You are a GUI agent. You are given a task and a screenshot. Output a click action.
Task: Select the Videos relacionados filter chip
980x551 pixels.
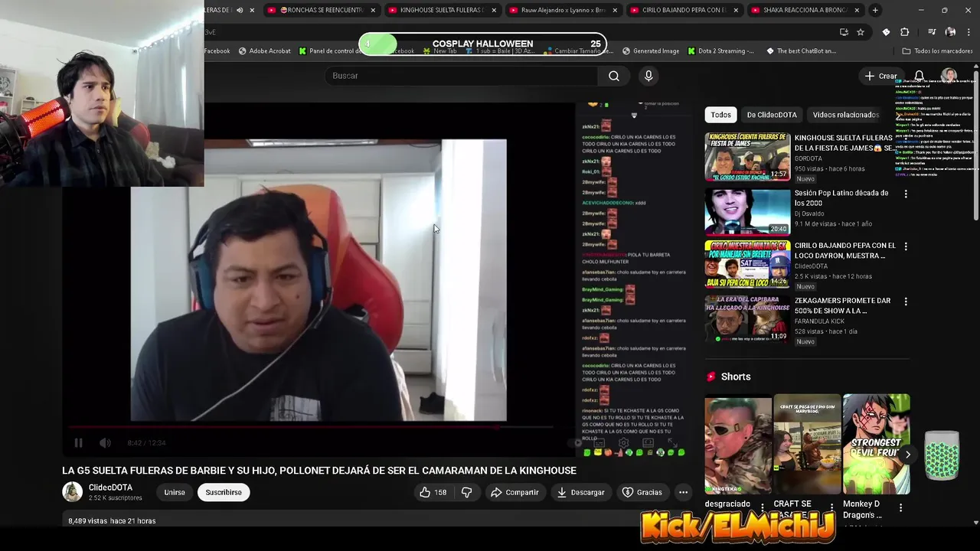[x=845, y=115]
